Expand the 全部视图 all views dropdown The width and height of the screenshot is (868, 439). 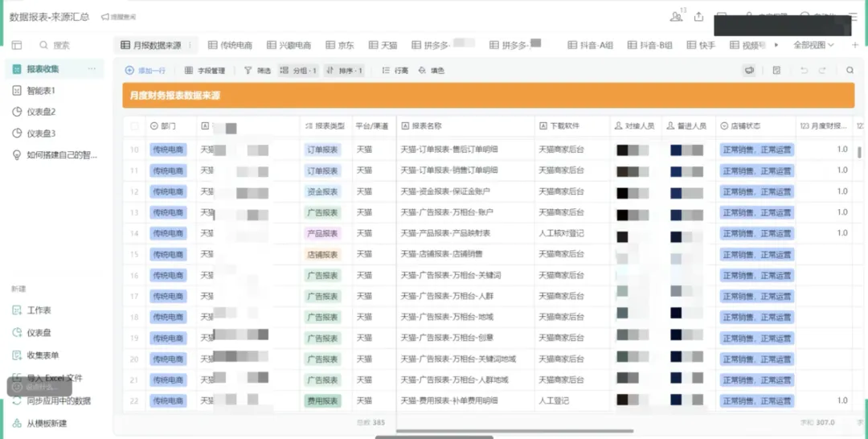[813, 45]
